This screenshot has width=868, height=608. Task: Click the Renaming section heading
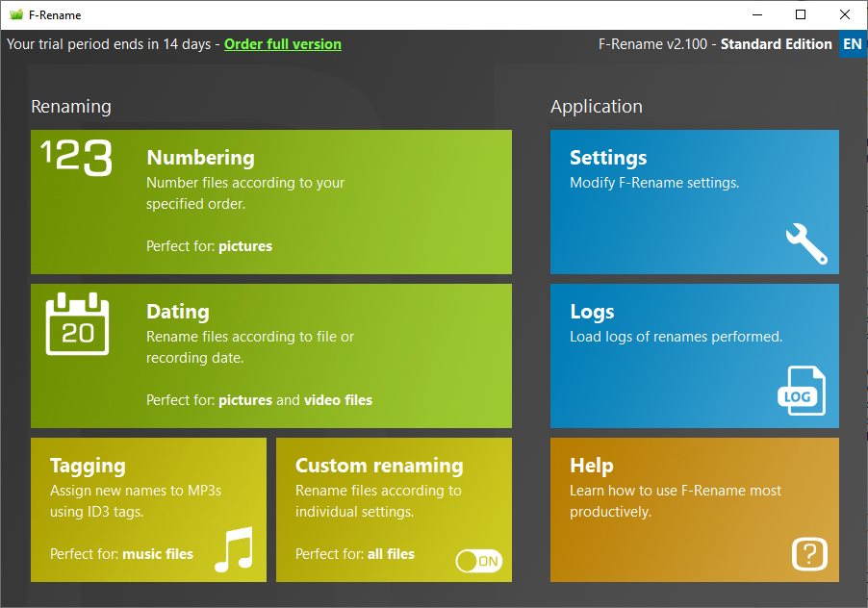point(71,107)
